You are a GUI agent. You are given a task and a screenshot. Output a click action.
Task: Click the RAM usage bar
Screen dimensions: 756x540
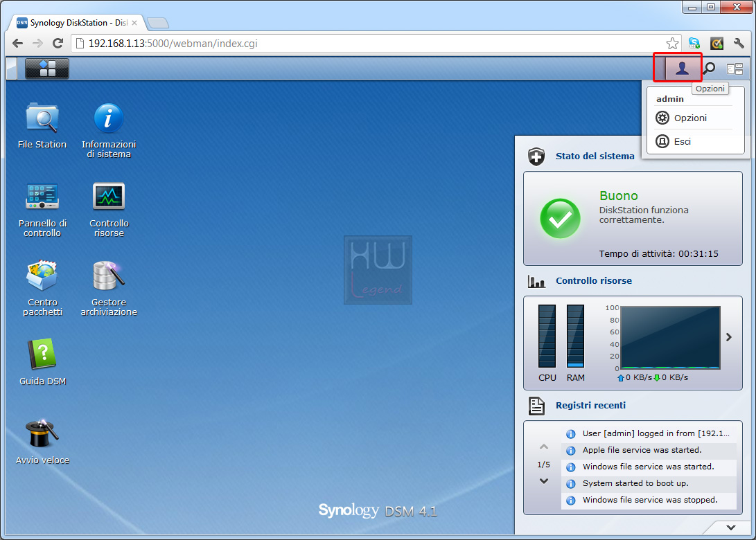click(x=575, y=336)
